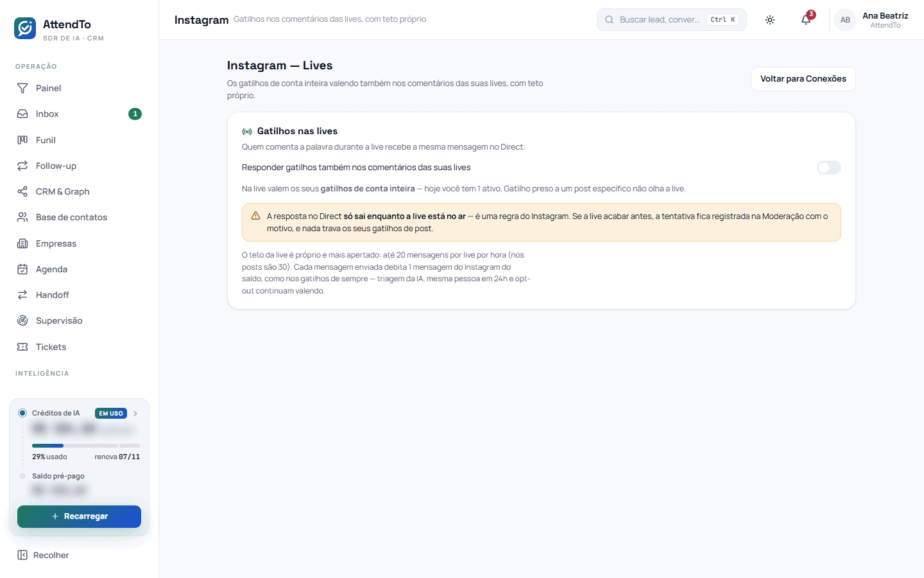Open the Follow-up page
Viewport: 924px width, 578px height.
80,166
